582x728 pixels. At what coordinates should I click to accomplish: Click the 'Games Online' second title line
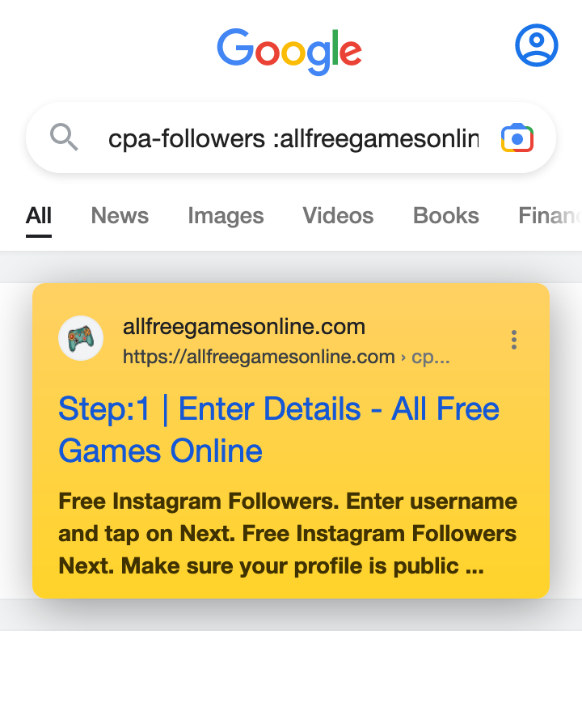(161, 451)
